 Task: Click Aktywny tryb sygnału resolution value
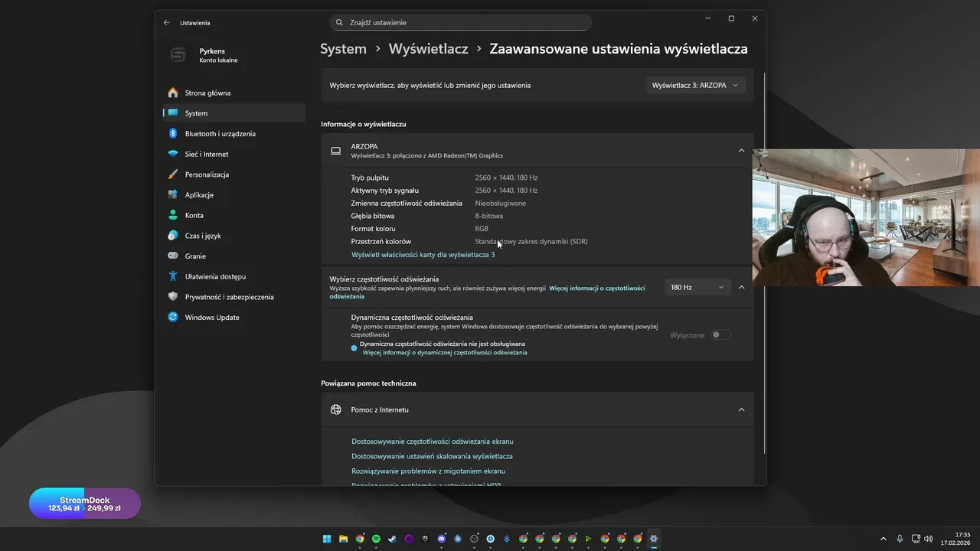[506, 191]
